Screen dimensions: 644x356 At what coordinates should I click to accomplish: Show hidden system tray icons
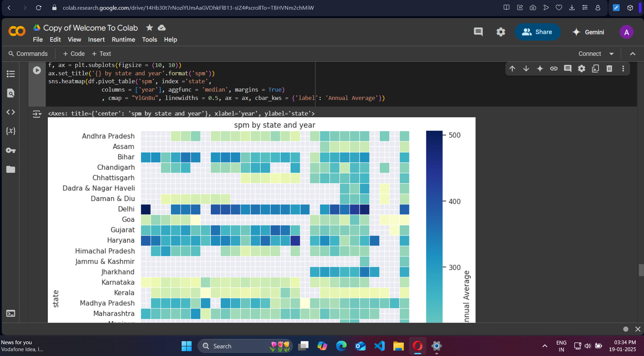(x=545, y=346)
